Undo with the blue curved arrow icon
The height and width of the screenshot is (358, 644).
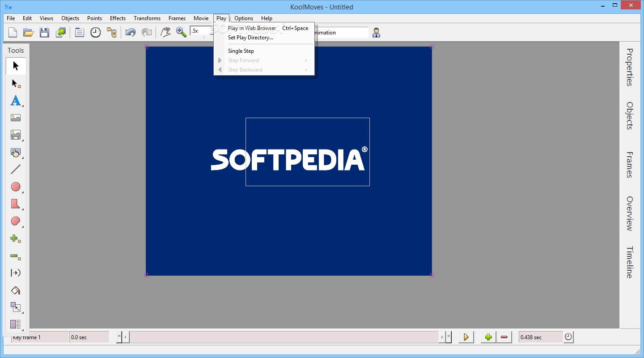(131, 32)
